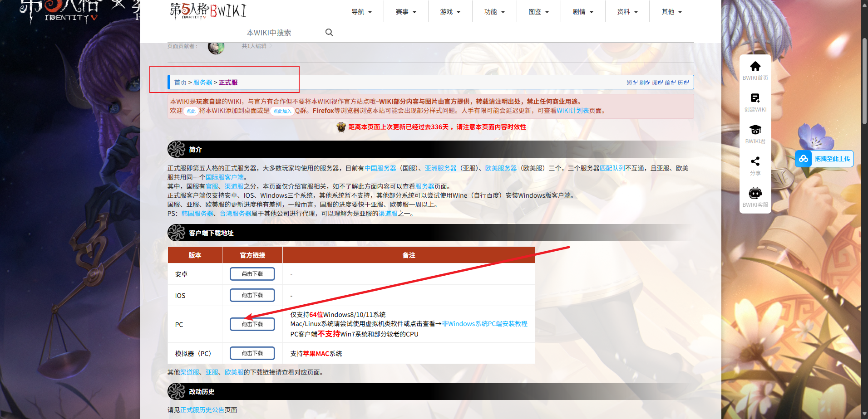Click 点击下载 button for 模拟器（PC）
Screen dimensions: 868x419
pos(252,353)
